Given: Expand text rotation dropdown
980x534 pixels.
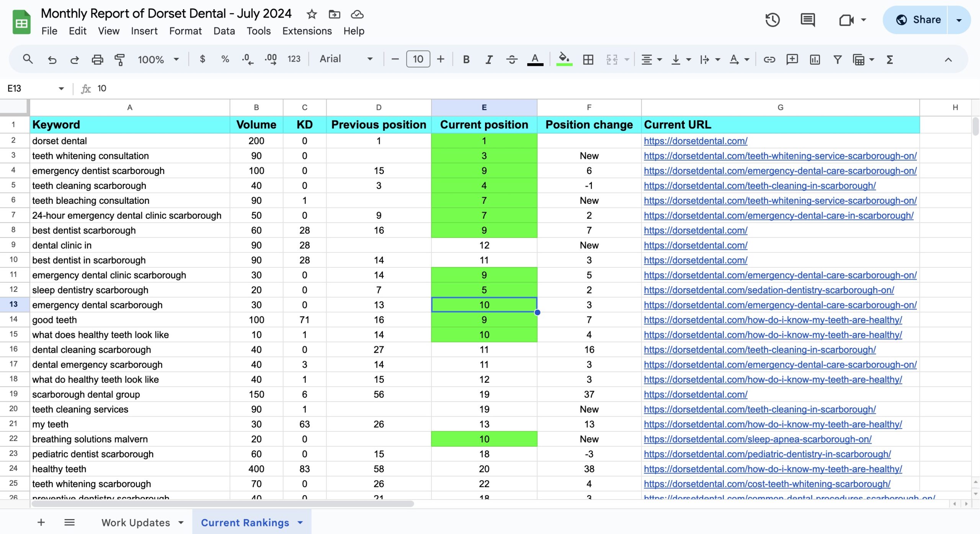Looking at the screenshot, I should click(747, 59).
